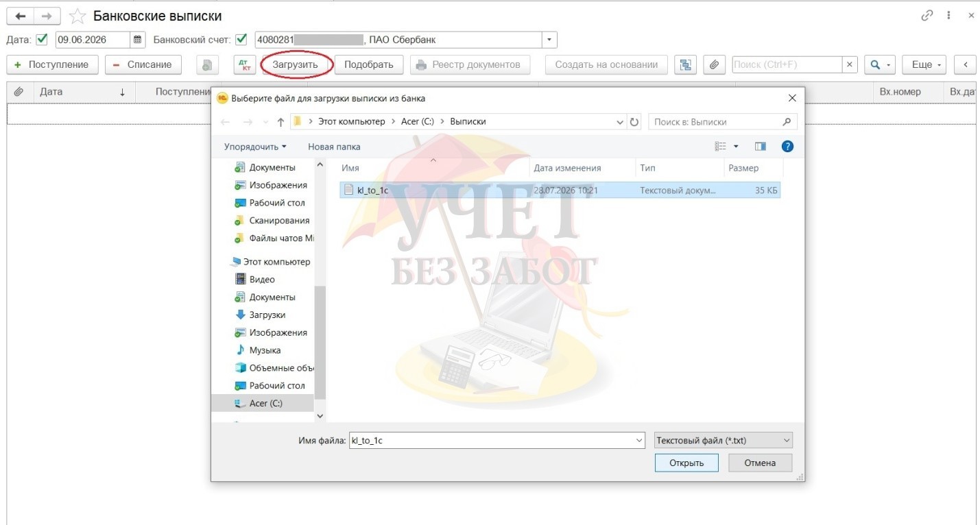Screen dimensions: 980x525
Task: Change view layout icon in file dialog
Action: 721,147
